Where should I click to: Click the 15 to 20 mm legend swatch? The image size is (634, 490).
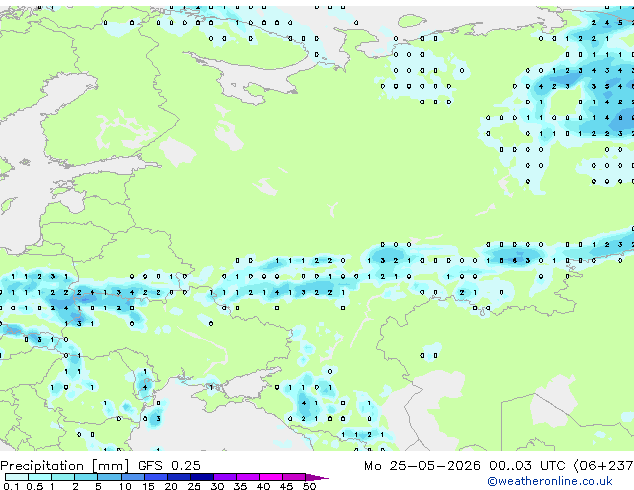[156, 477]
